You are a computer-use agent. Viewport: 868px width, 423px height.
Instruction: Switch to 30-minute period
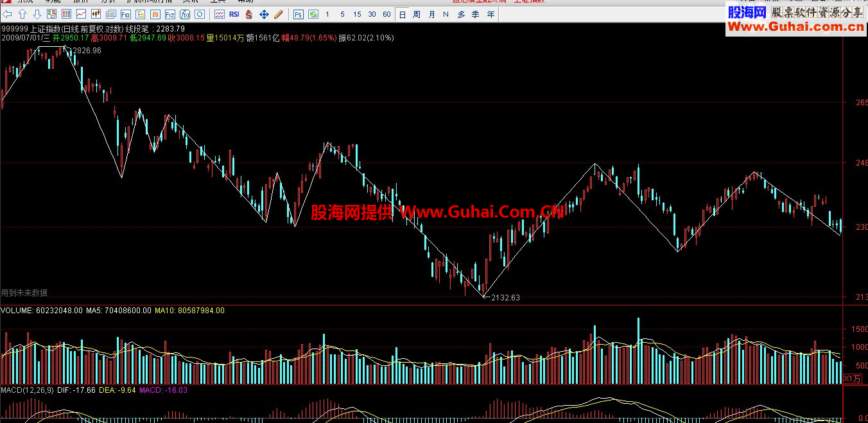tap(372, 14)
